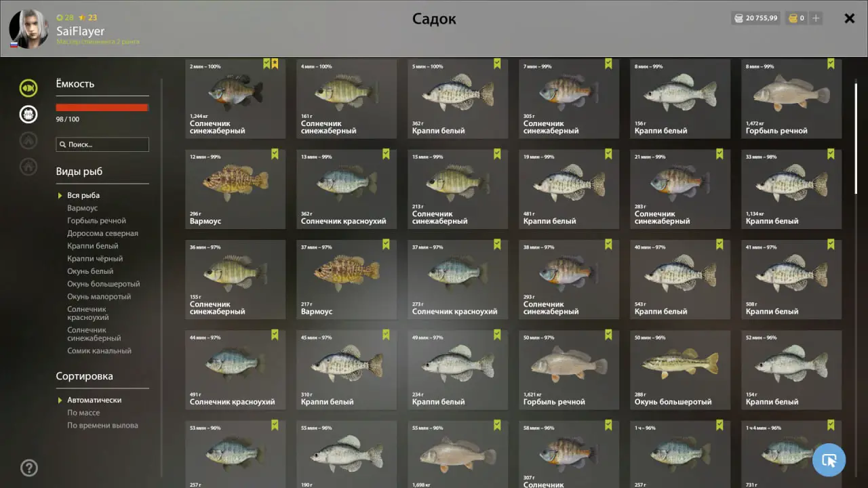The width and height of the screenshot is (868, 488).
Task: Click the red capacity bar
Action: (x=102, y=107)
